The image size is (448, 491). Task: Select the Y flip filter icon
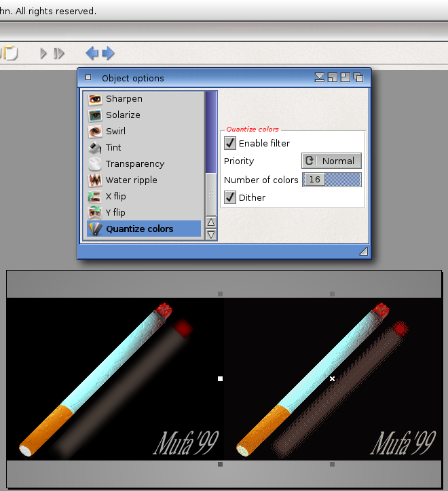pos(95,213)
